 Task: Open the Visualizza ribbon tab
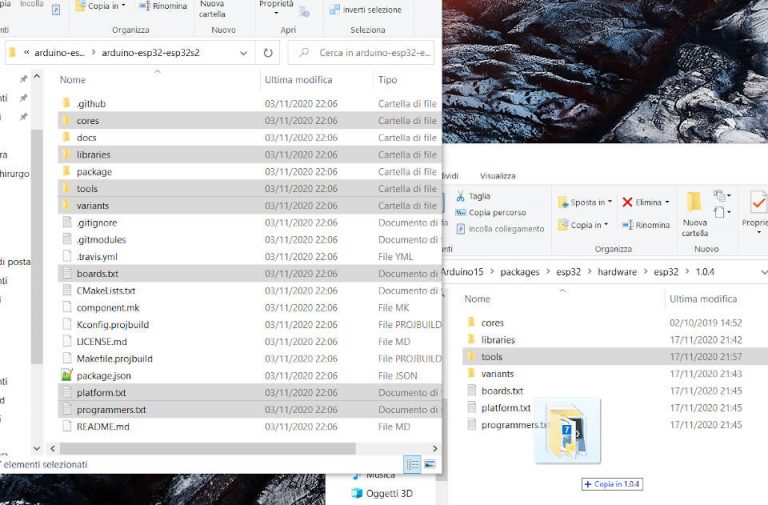[497, 175]
